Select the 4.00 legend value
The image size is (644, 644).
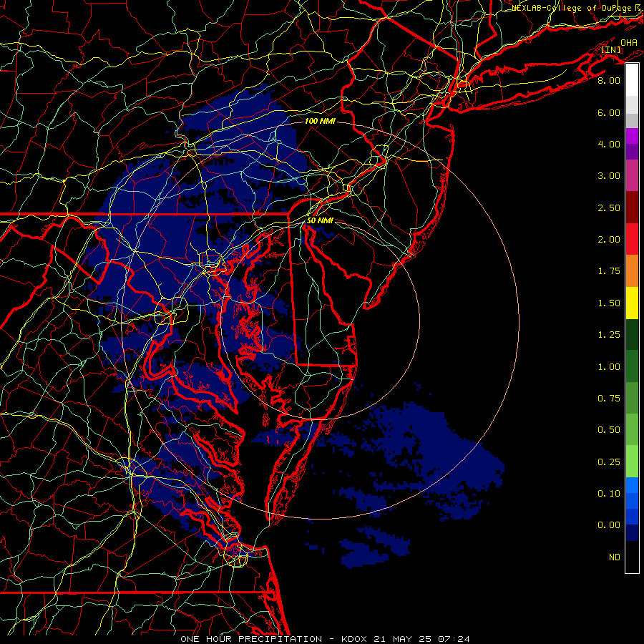[609, 144]
